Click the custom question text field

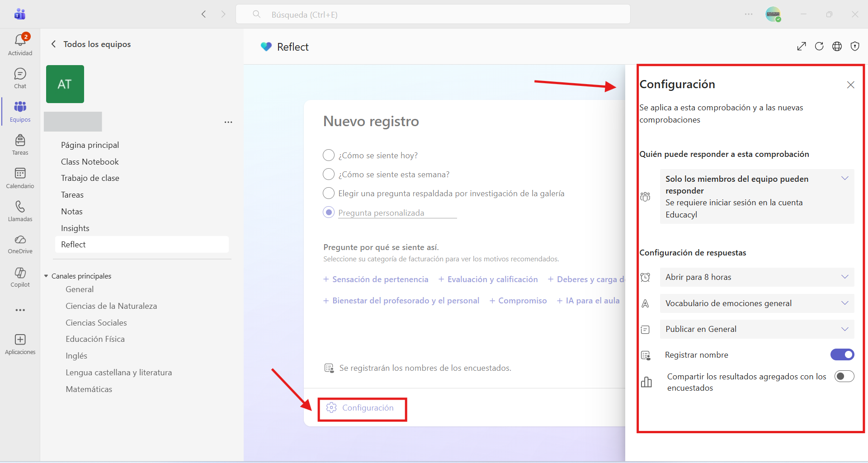[x=397, y=213]
